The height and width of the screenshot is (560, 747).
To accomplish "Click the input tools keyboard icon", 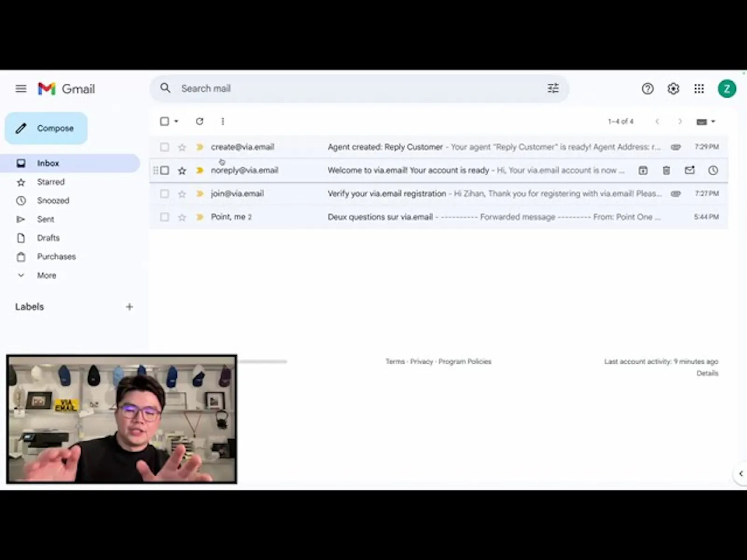I will pos(702,122).
